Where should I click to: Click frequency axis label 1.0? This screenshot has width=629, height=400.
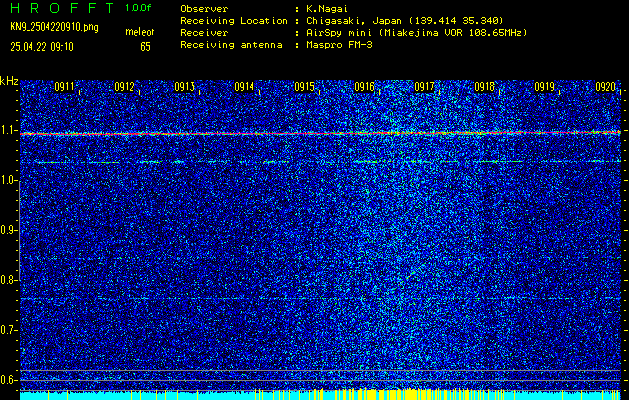(7, 181)
